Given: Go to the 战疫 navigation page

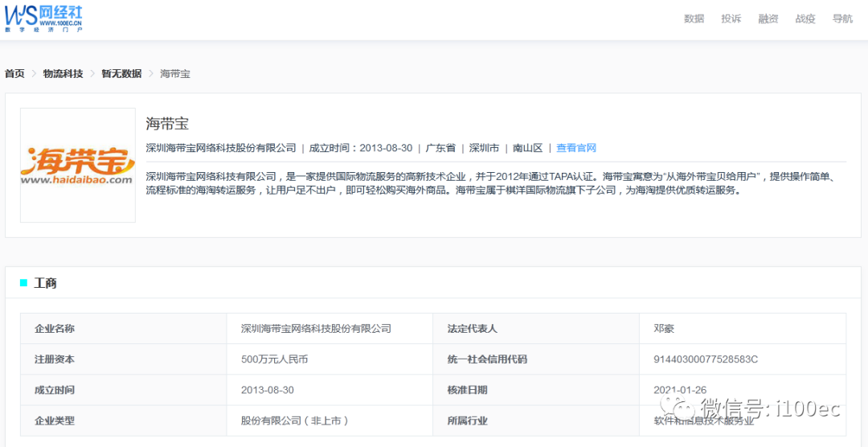Looking at the screenshot, I should pos(805,19).
